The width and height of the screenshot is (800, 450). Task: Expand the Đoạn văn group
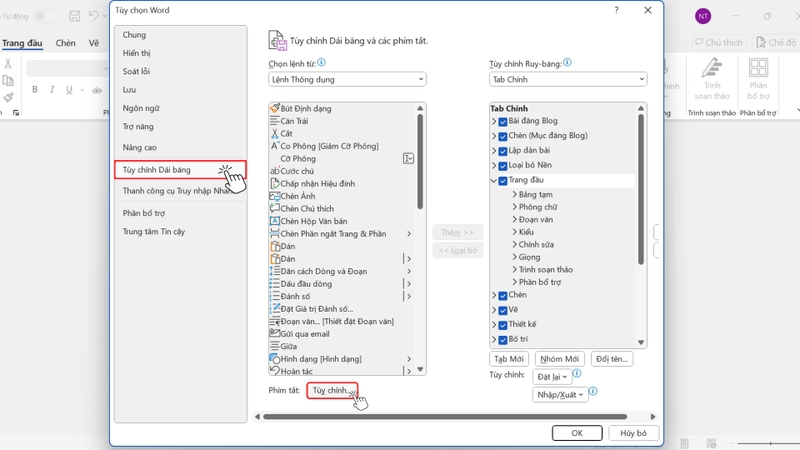click(x=514, y=219)
